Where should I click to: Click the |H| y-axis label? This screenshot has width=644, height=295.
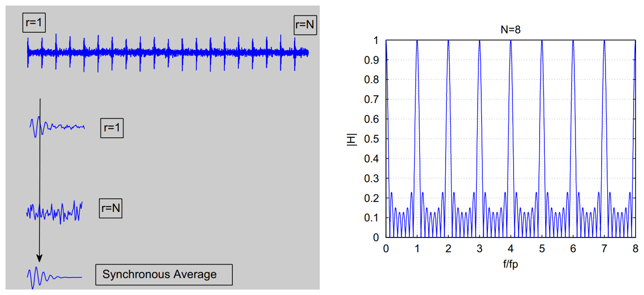[x=351, y=140]
